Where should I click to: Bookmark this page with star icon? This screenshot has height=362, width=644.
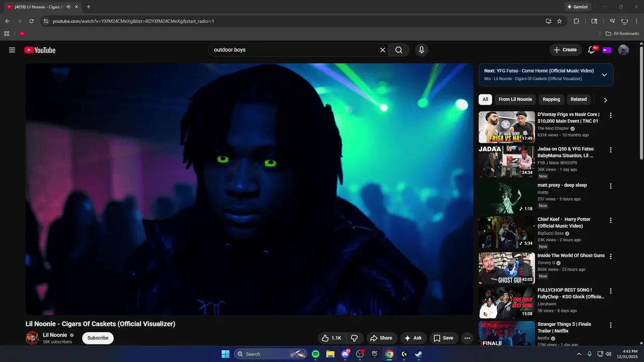pyautogui.click(x=559, y=21)
